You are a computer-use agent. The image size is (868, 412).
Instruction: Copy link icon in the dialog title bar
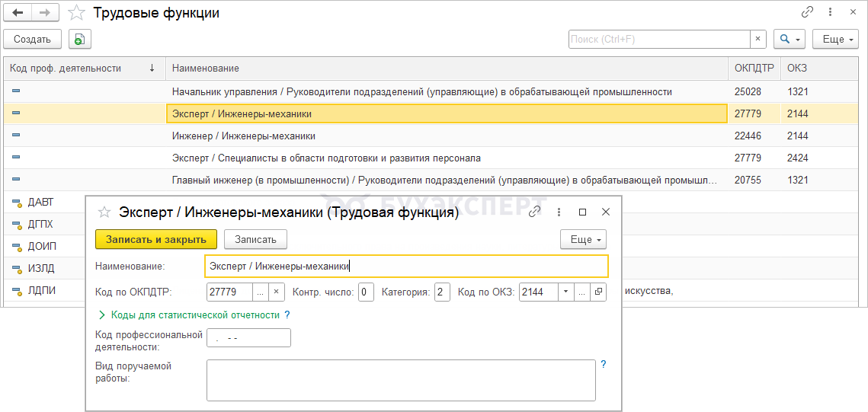[x=535, y=212]
